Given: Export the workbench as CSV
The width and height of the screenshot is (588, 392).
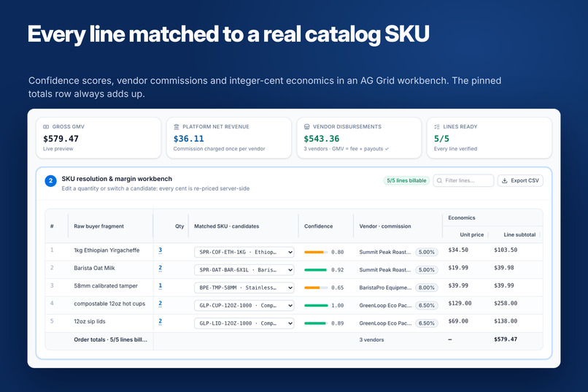Looking at the screenshot, I should (x=520, y=181).
